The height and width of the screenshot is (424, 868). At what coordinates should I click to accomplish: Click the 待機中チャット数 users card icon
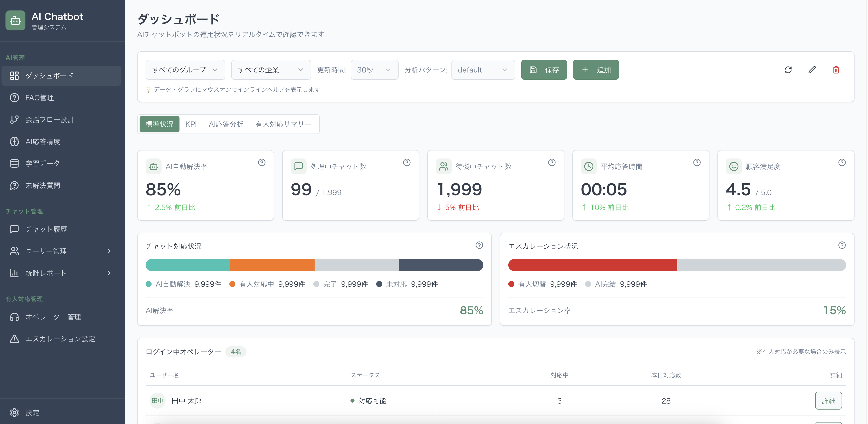tap(444, 166)
